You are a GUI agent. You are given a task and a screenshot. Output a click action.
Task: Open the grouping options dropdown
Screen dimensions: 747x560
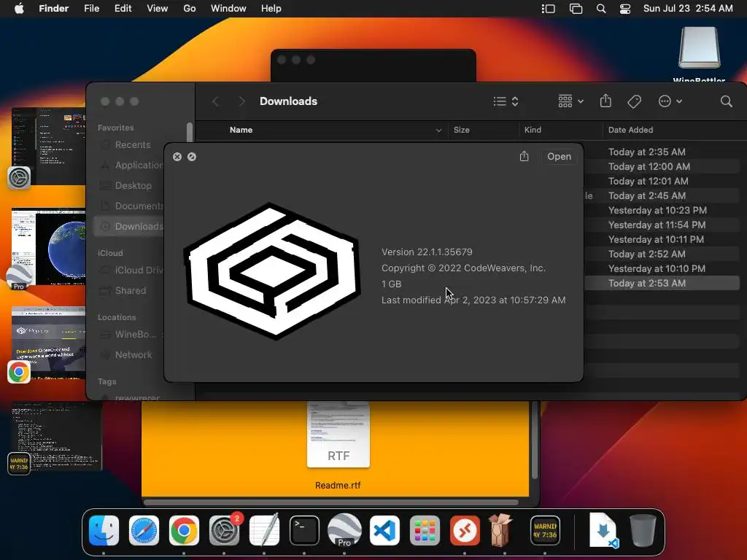point(570,101)
